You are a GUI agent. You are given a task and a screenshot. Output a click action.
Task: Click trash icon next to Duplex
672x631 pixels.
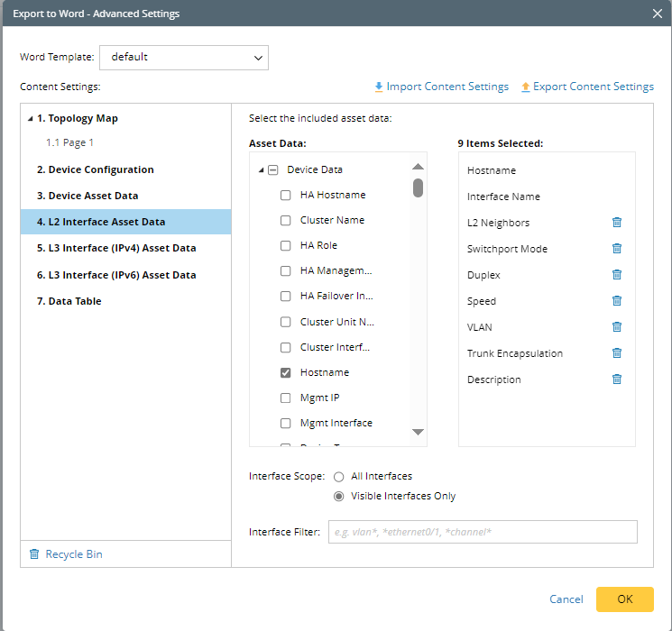[x=617, y=275]
